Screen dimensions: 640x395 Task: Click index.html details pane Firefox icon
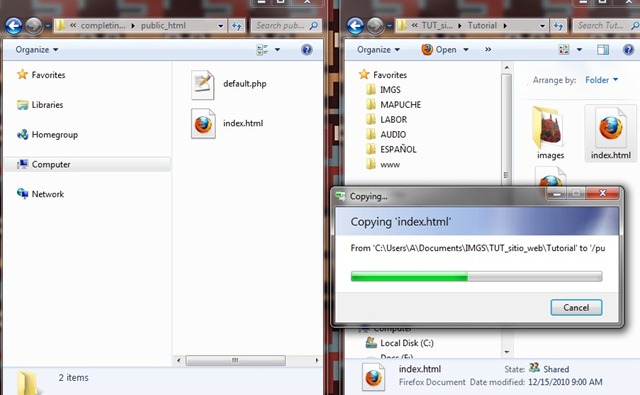coord(373,377)
